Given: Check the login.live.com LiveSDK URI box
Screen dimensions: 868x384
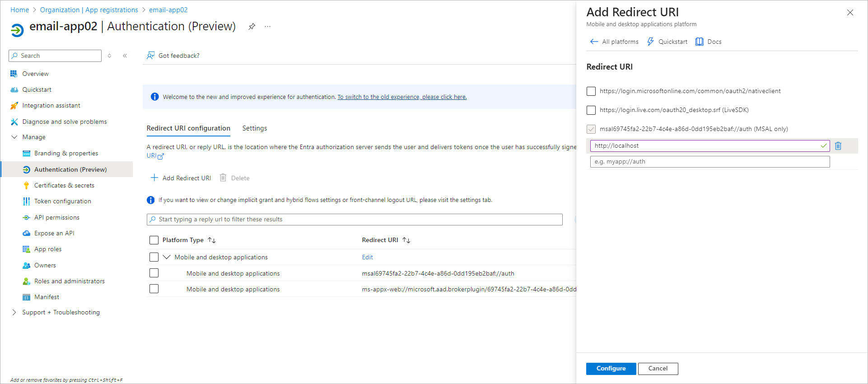Looking at the screenshot, I should pyautogui.click(x=591, y=110).
